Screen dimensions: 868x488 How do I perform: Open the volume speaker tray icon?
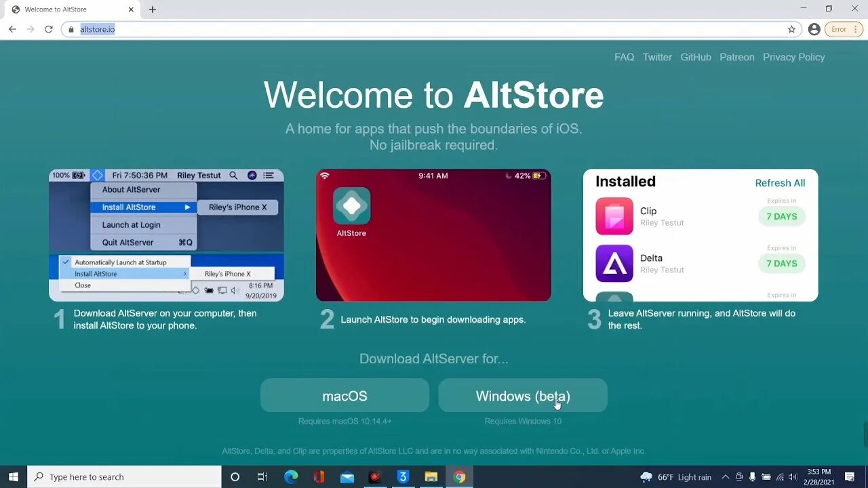[x=793, y=477]
